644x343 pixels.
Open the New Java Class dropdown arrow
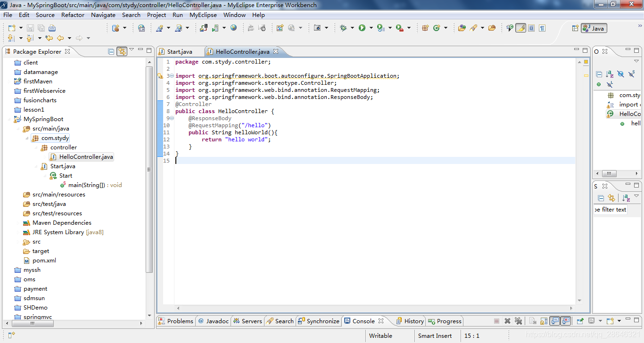tap(446, 28)
